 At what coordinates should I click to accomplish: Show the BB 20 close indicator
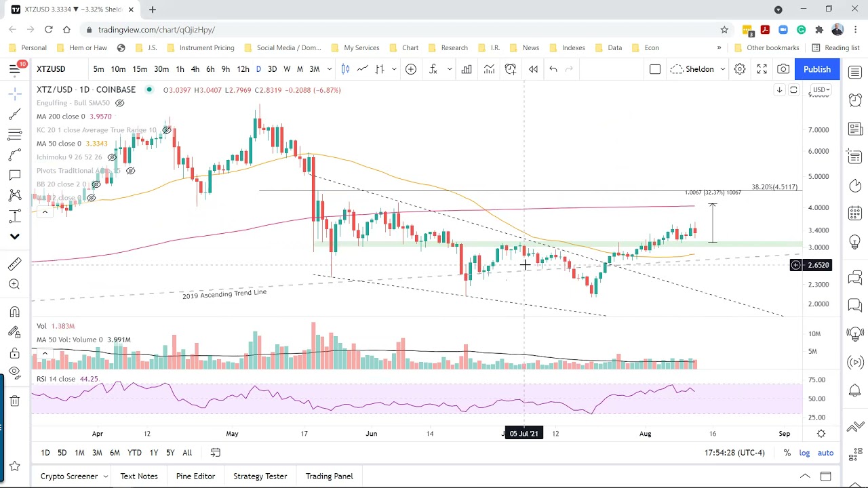coord(96,184)
